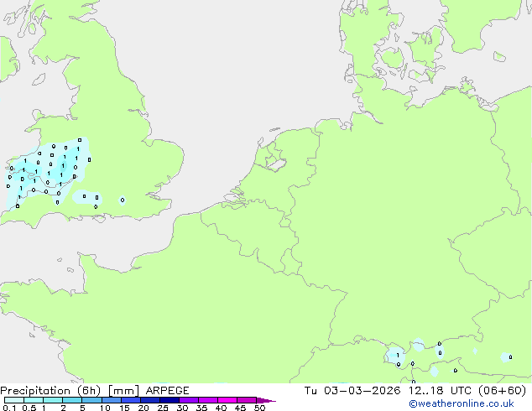Click the 0.1 label on the legend
The image size is (532, 411).
(x=9, y=408)
